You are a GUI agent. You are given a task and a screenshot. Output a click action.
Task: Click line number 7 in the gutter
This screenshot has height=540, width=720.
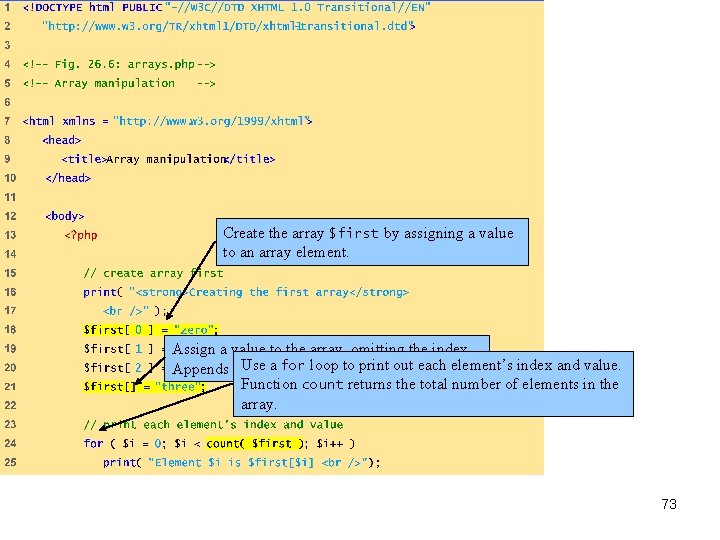click(7, 121)
